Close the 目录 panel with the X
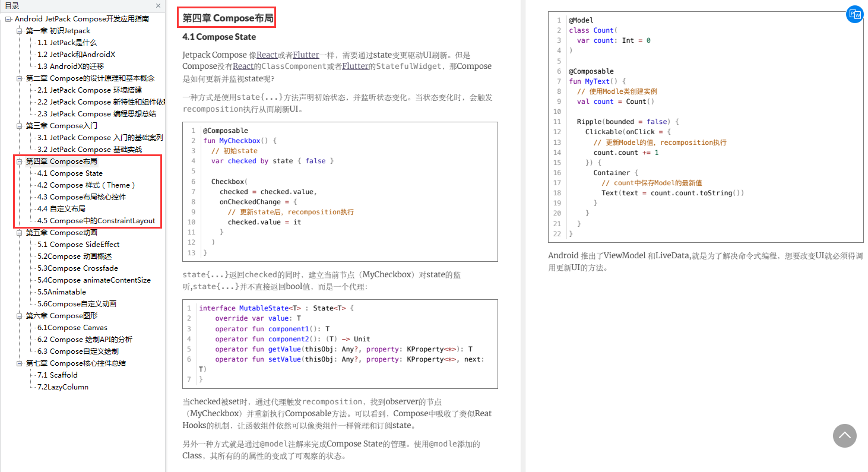 tap(158, 6)
